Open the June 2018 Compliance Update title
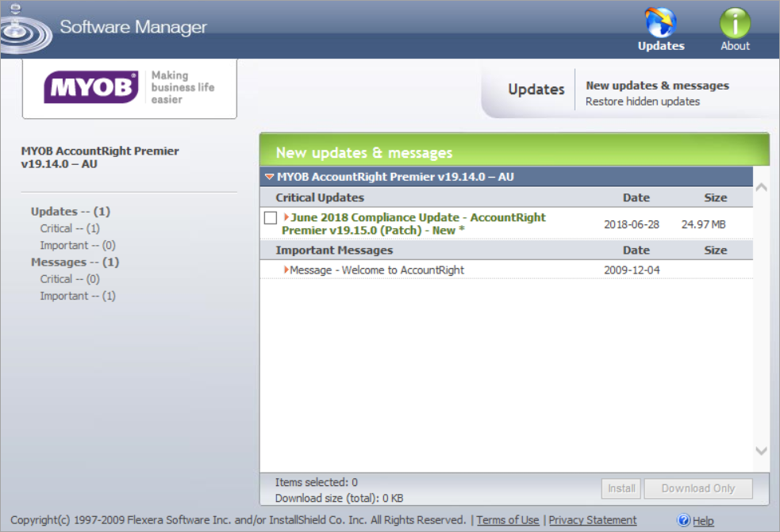This screenshot has width=780, height=532. tap(414, 224)
